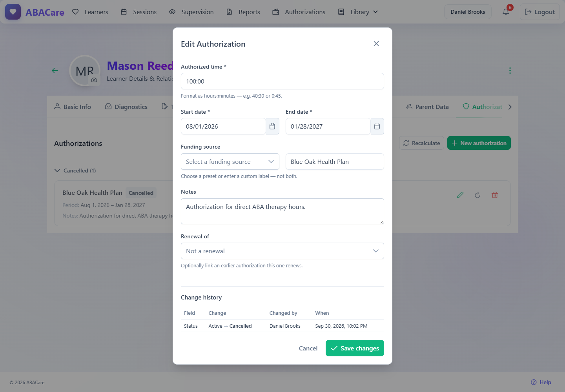The width and height of the screenshot is (565, 392).
Task: Switch to the Basic Info tab
Action: [x=73, y=107]
